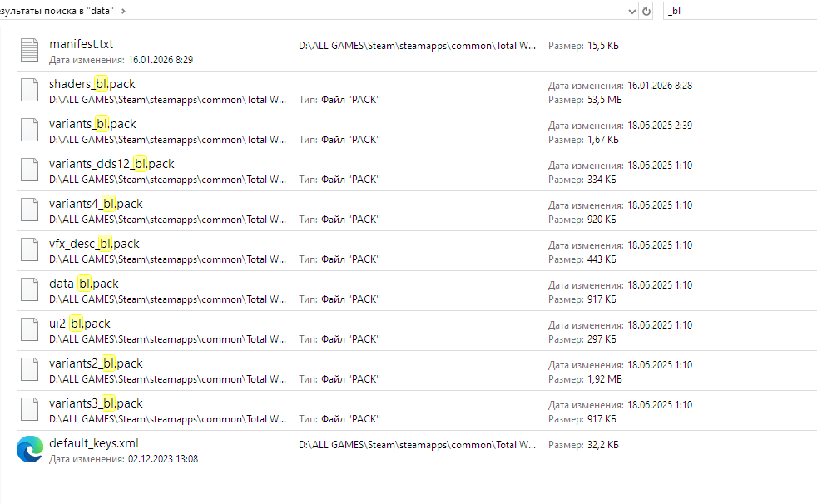Refresh the search results with the reload button
The width and height of the screenshot is (817, 504).
tap(646, 11)
